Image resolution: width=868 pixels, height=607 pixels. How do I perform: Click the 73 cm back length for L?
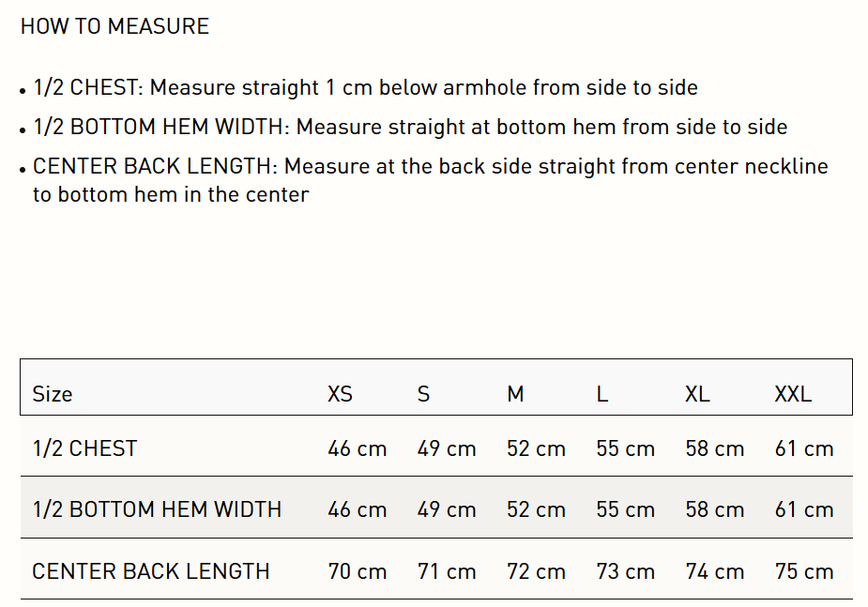(625, 571)
